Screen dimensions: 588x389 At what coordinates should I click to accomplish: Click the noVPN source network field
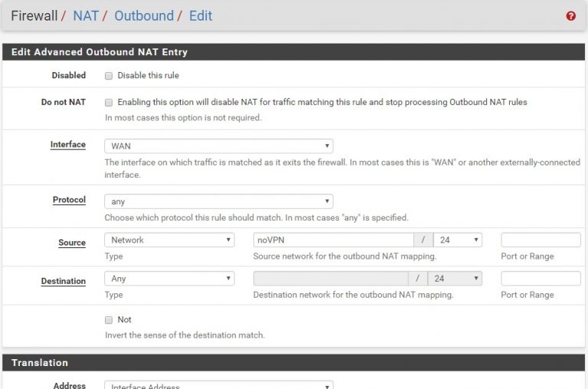tap(333, 240)
